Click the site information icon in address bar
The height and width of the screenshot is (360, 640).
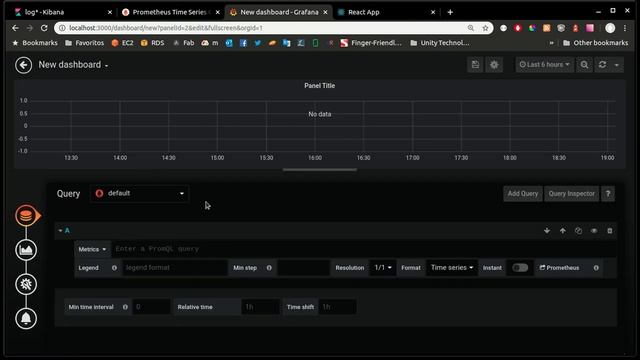tap(62, 28)
